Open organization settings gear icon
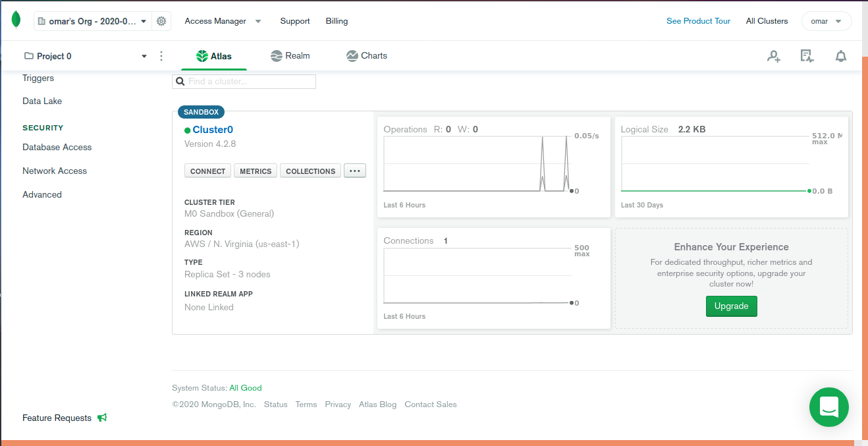 [x=161, y=21]
